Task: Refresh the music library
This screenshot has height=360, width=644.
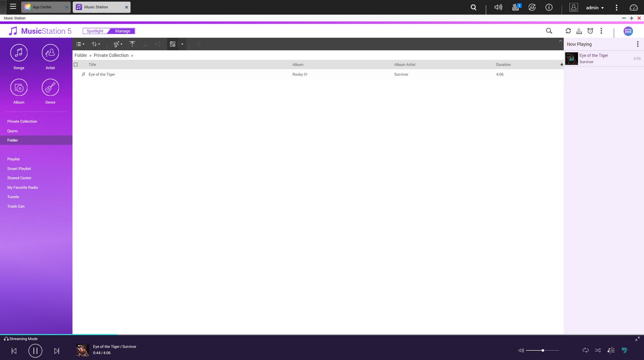Action: click(568, 31)
